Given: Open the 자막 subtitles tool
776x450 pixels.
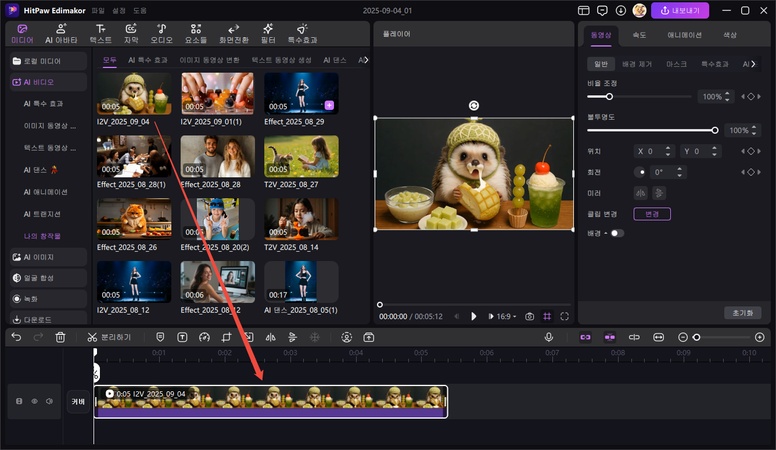Looking at the screenshot, I should pyautogui.click(x=131, y=34).
